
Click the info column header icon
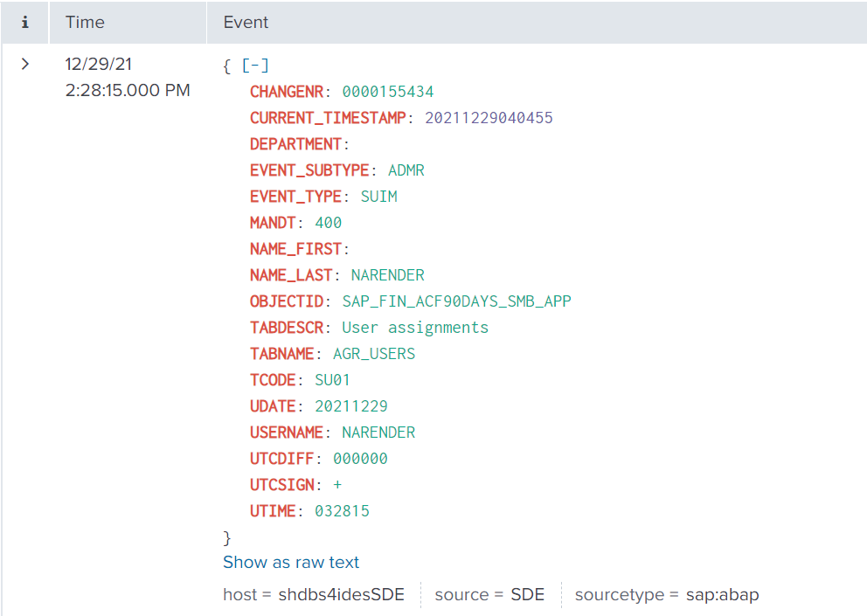click(24, 23)
